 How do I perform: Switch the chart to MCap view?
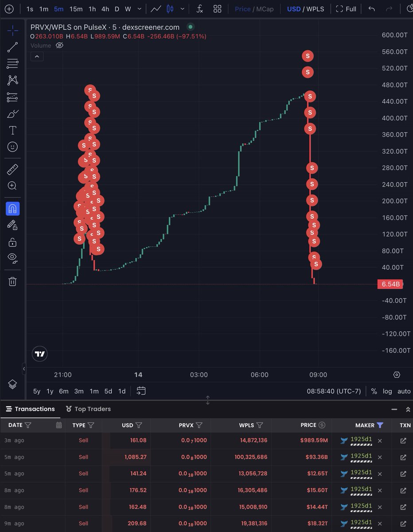pos(265,9)
